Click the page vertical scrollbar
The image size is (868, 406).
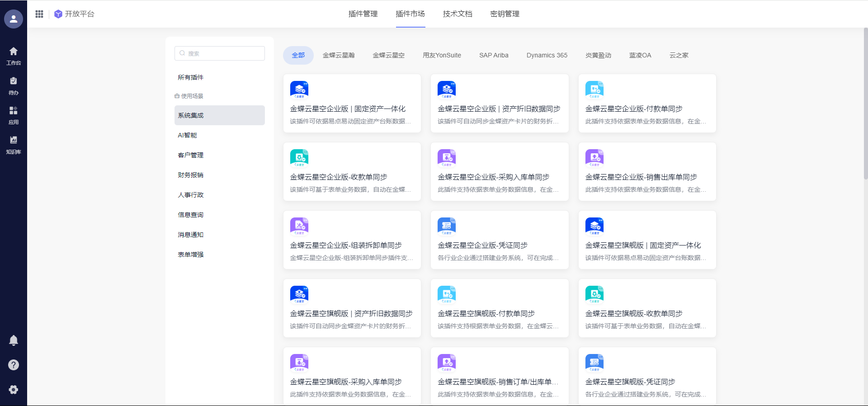[865, 104]
